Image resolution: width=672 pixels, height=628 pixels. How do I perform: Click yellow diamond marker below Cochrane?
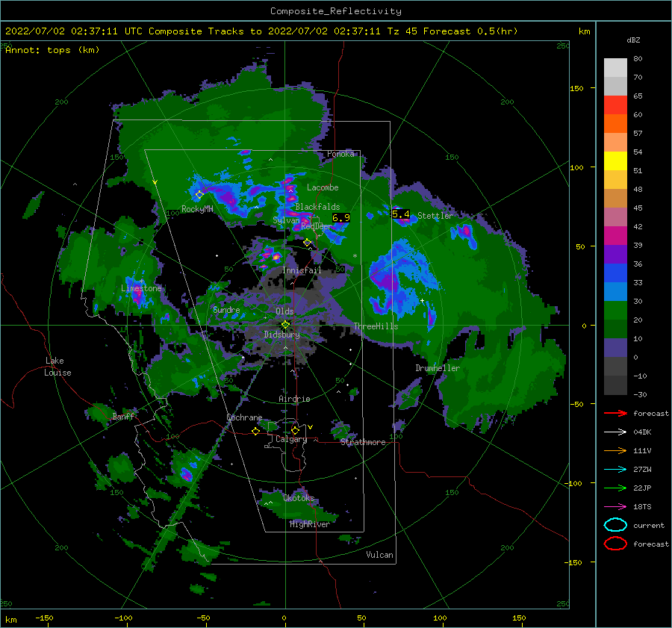(255, 432)
